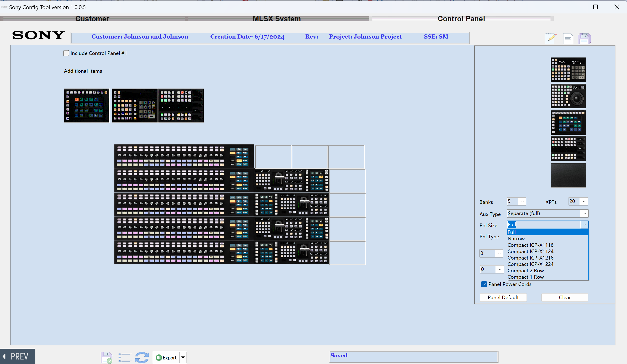Select fourth module thumbnail in right palette
This screenshot has width=627, height=364.
point(568,148)
